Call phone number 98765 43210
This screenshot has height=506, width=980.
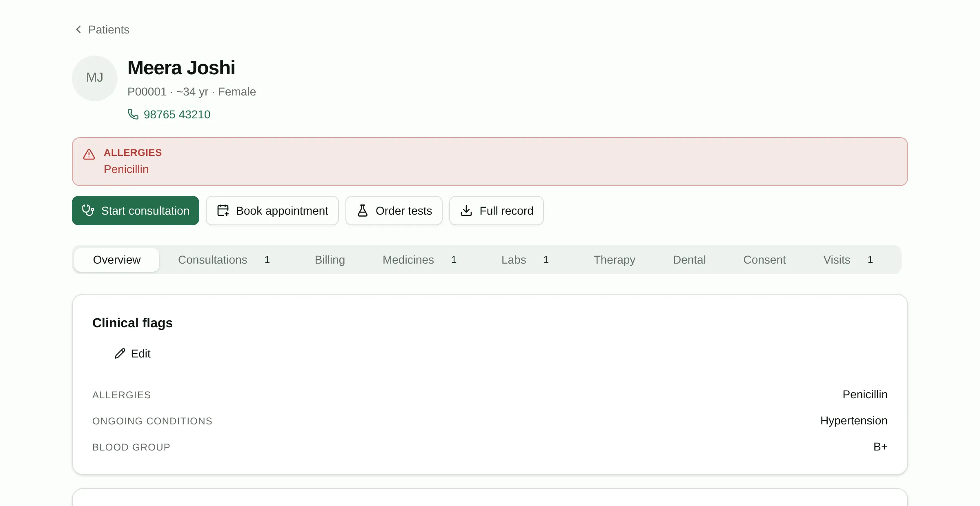coord(169,114)
